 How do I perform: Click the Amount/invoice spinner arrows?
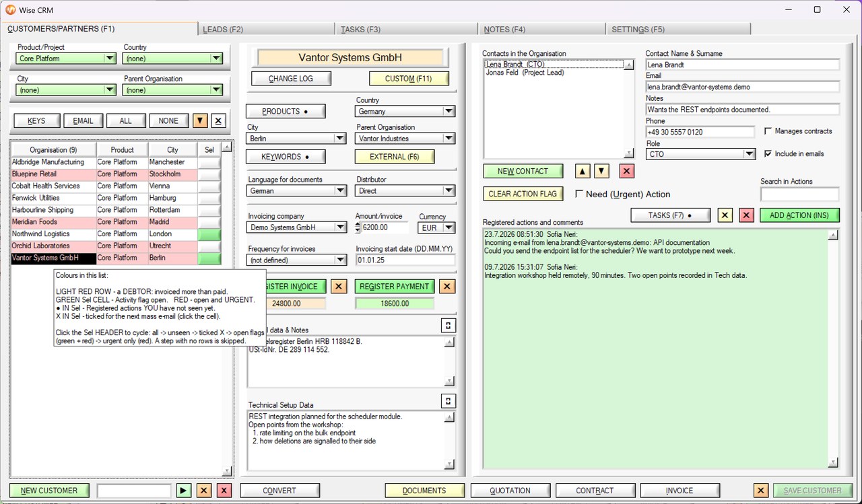click(358, 227)
